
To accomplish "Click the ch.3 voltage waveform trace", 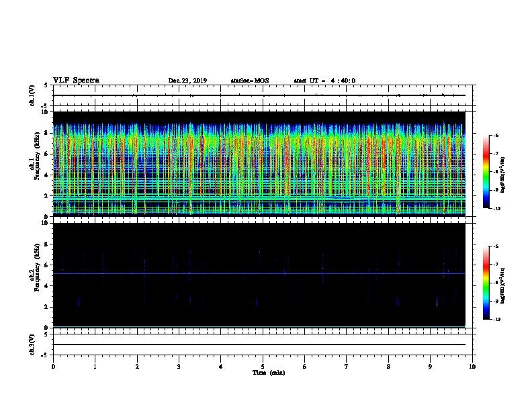I will [259, 345].
